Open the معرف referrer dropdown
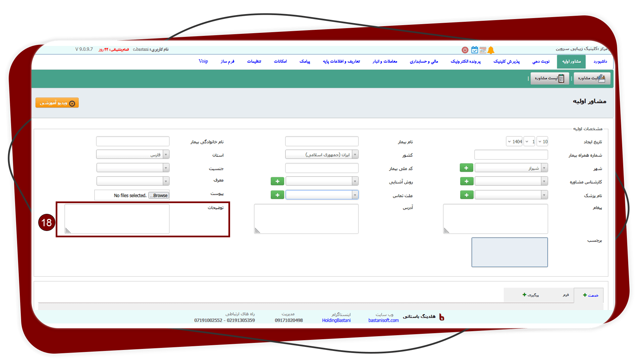This screenshot has width=644, height=362. (x=133, y=181)
